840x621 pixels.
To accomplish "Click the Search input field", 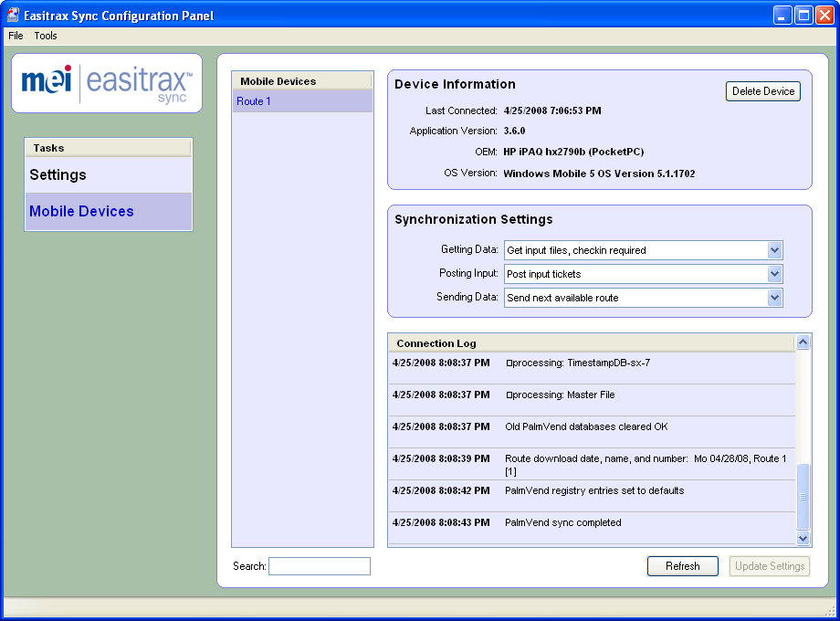I will click(x=320, y=566).
